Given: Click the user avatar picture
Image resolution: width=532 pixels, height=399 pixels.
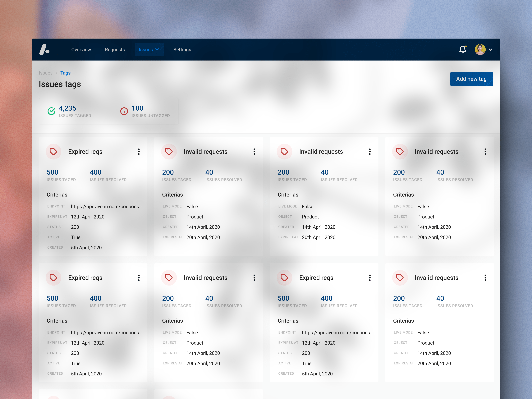Looking at the screenshot, I should click(480, 50).
